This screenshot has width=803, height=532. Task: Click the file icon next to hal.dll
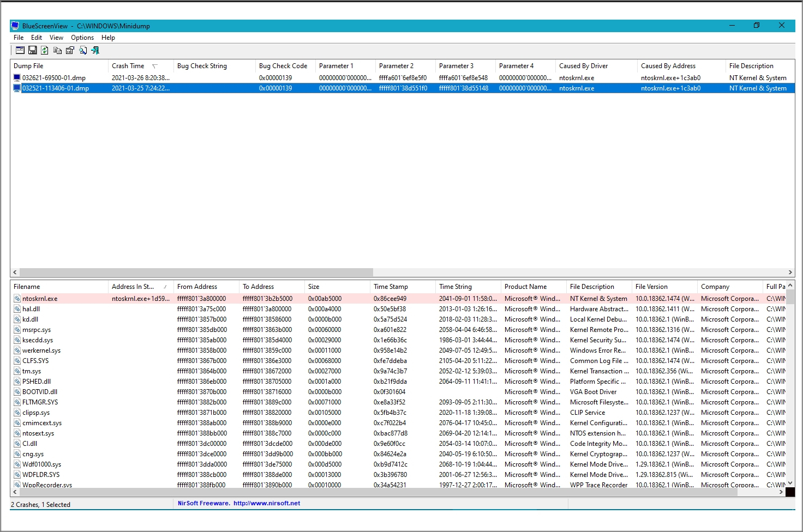17,309
